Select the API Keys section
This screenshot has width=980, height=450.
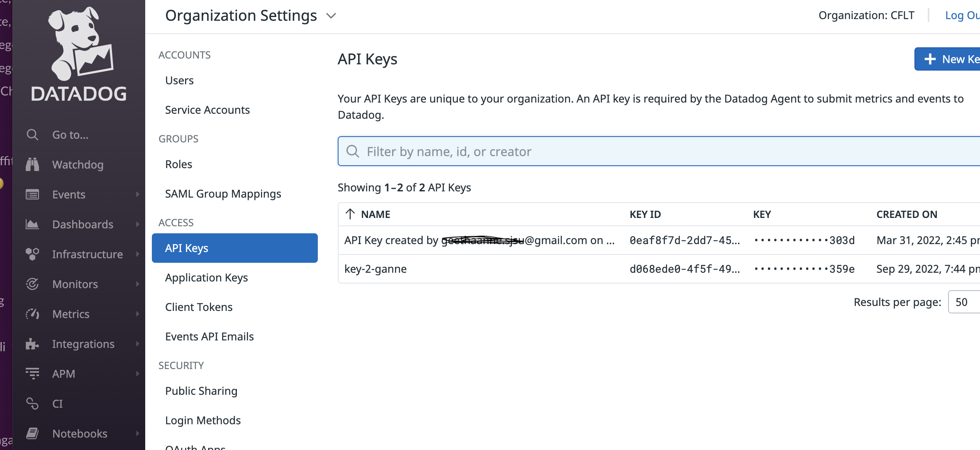[x=235, y=248]
